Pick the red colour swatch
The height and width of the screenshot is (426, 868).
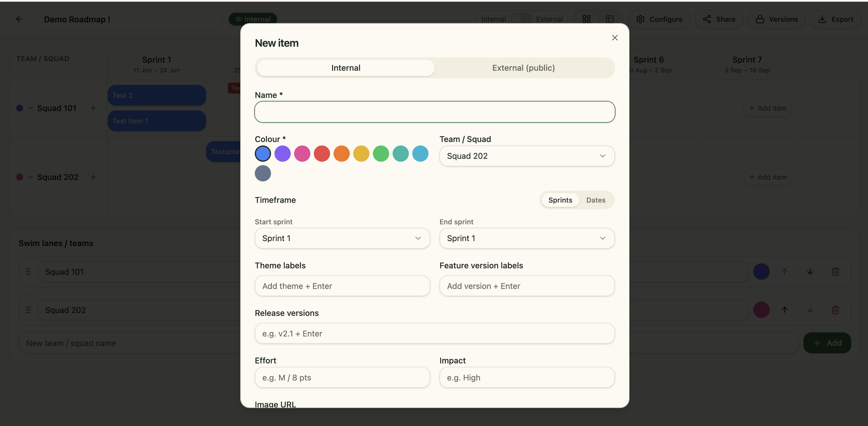click(x=322, y=154)
